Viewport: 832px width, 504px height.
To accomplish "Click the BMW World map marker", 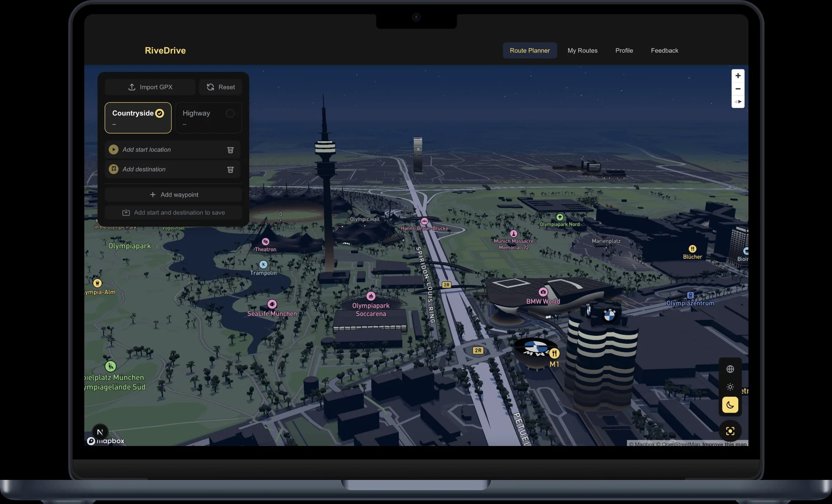I will pos(543,292).
